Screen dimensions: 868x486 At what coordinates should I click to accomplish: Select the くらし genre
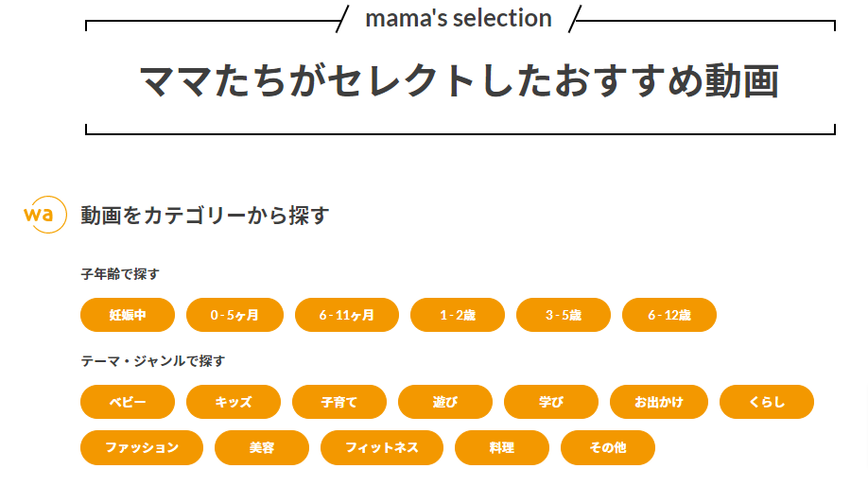coord(767,402)
